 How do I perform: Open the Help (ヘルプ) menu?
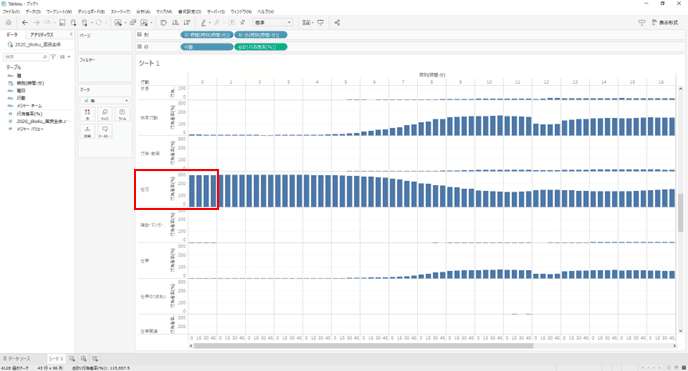tap(265, 11)
